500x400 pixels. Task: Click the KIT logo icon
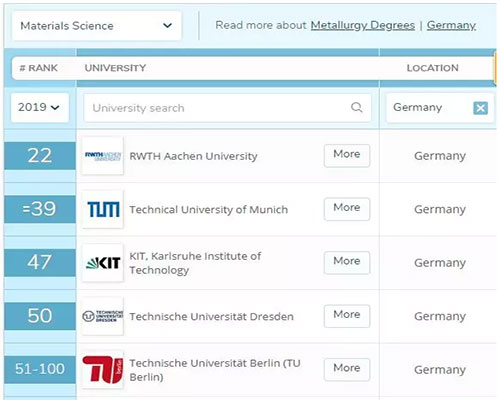tap(103, 263)
